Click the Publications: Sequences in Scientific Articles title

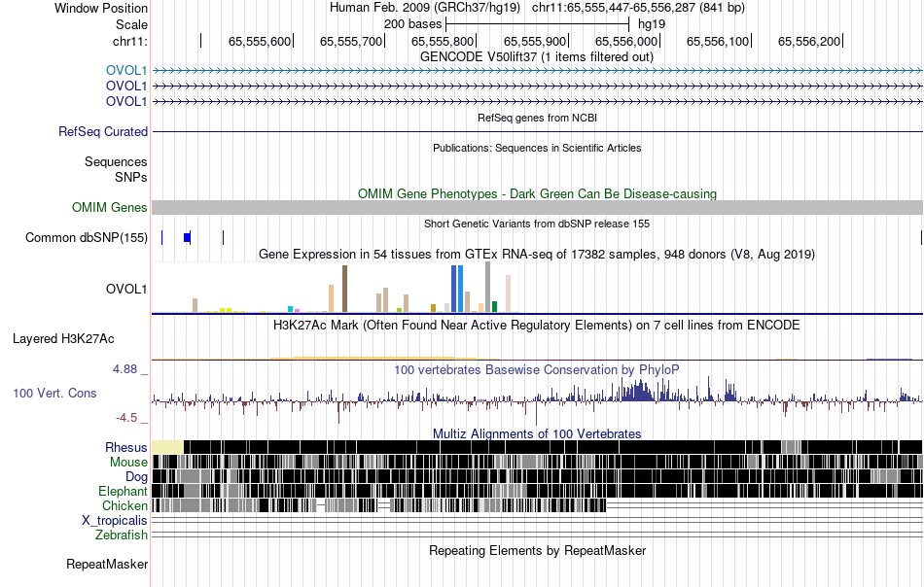537,148
